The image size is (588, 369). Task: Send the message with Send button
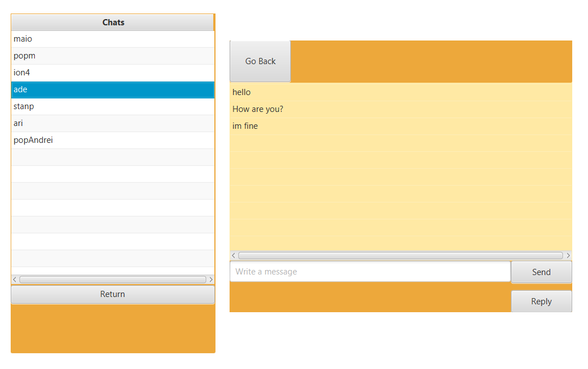tap(541, 272)
